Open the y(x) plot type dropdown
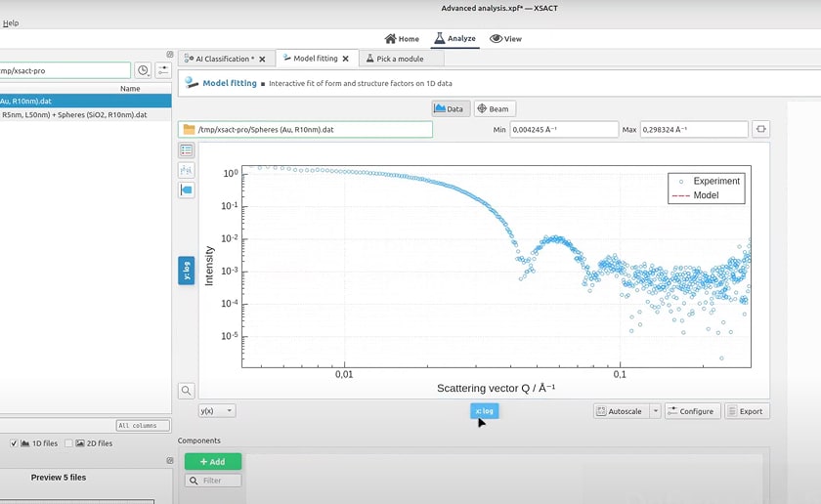Image resolution: width=821 pixels, height=504 pixels. pyautogui.click(x=217, y=411)
